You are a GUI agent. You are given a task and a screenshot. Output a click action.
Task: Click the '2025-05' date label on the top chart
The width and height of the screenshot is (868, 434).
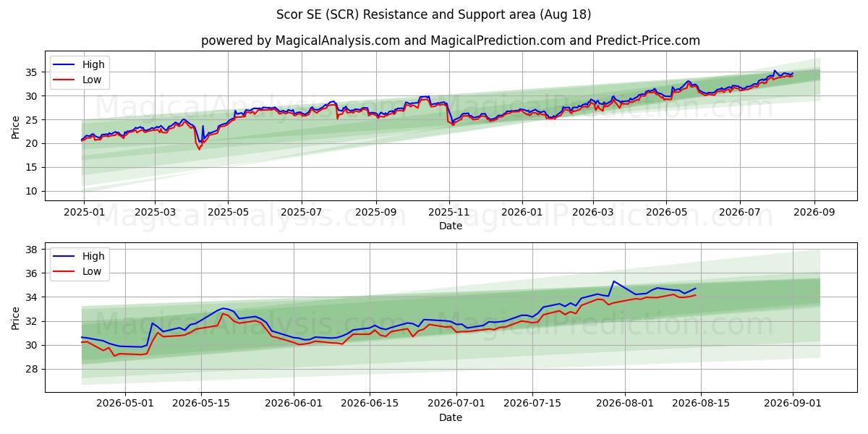click(228, 212)
